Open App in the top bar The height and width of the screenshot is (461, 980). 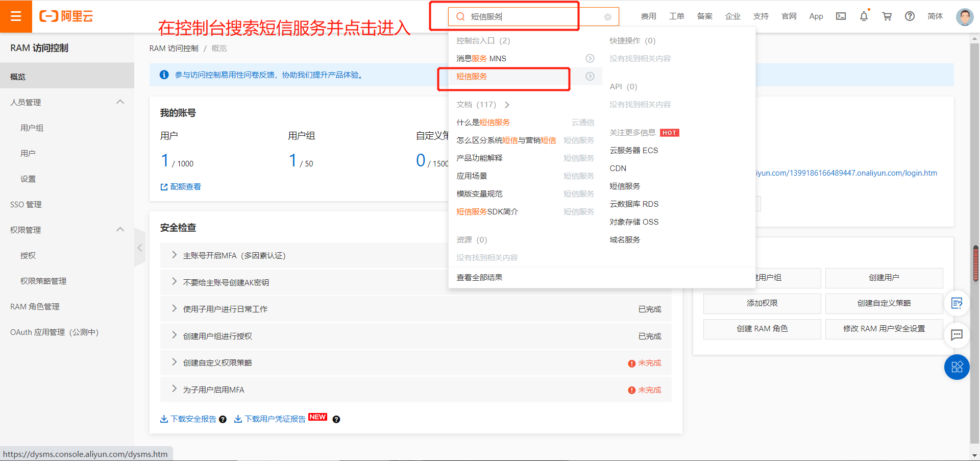pos(816,16)
